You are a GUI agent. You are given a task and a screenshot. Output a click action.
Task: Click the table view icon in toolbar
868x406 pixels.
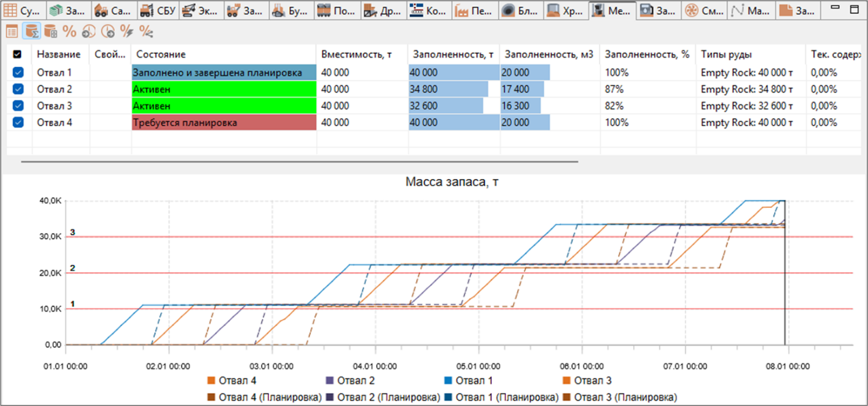(x=12, y=31)
